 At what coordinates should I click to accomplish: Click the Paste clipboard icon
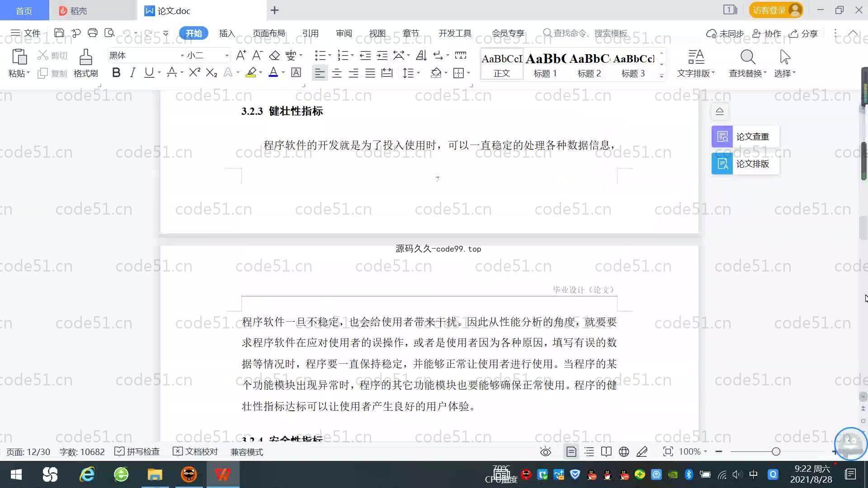19,57
